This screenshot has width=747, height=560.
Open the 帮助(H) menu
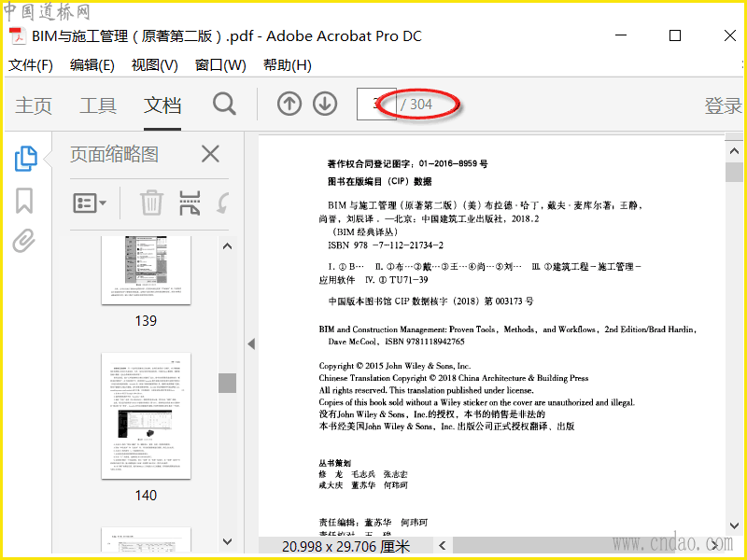coord(288,65)
